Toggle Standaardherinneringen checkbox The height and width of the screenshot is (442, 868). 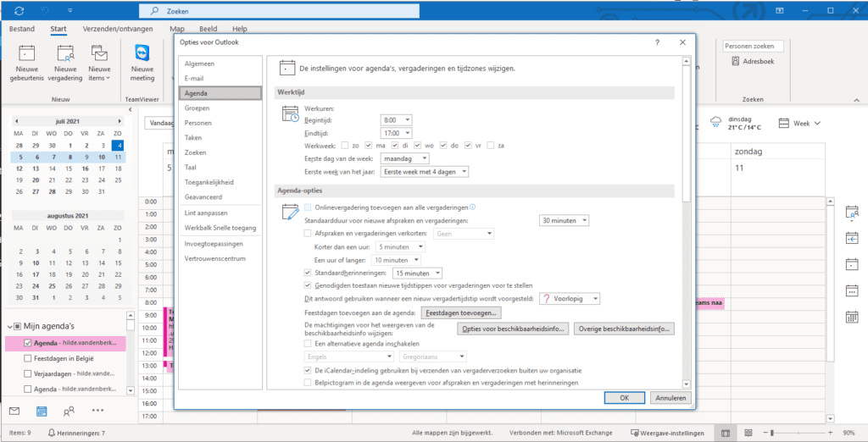coord(308,272)
